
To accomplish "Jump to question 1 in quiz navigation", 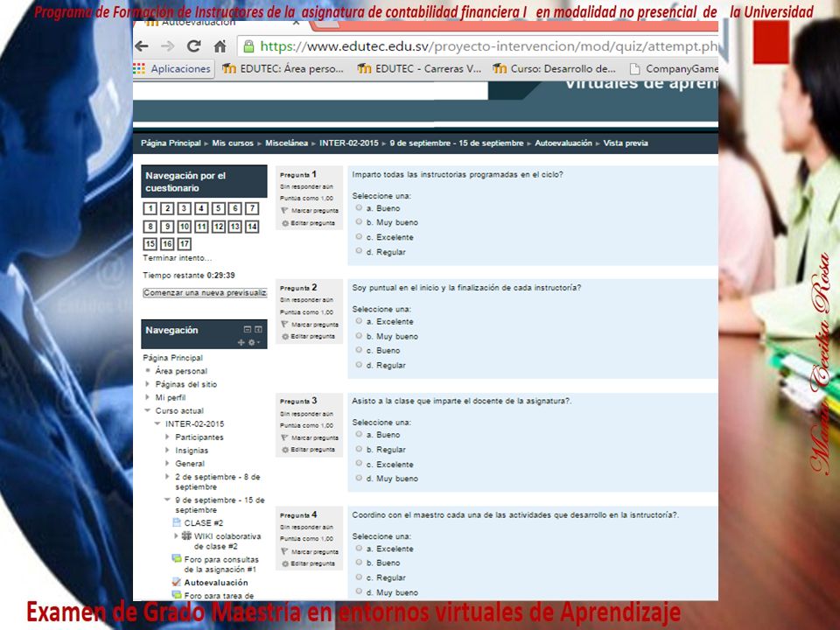I will [x=150, y=209].
